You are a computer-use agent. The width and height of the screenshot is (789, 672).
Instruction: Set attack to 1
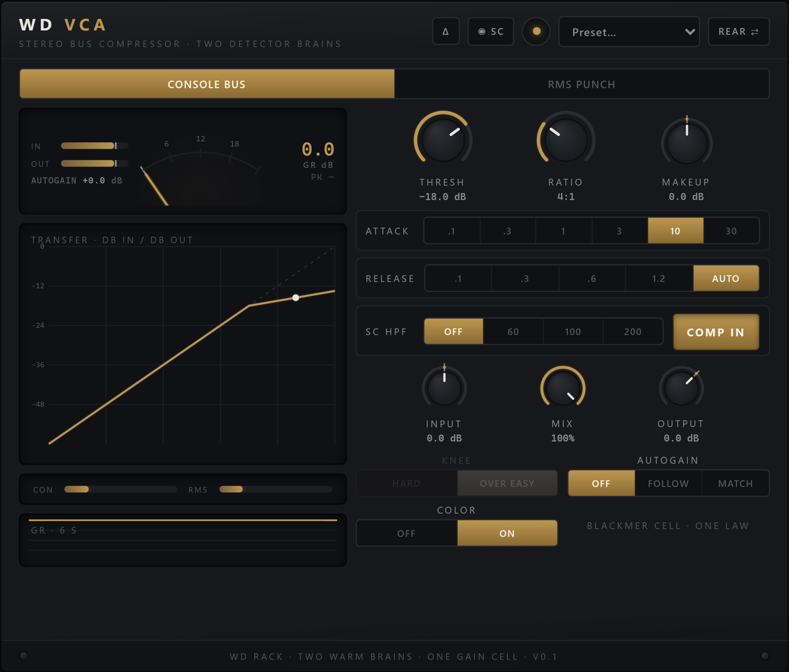coord(563,231)
